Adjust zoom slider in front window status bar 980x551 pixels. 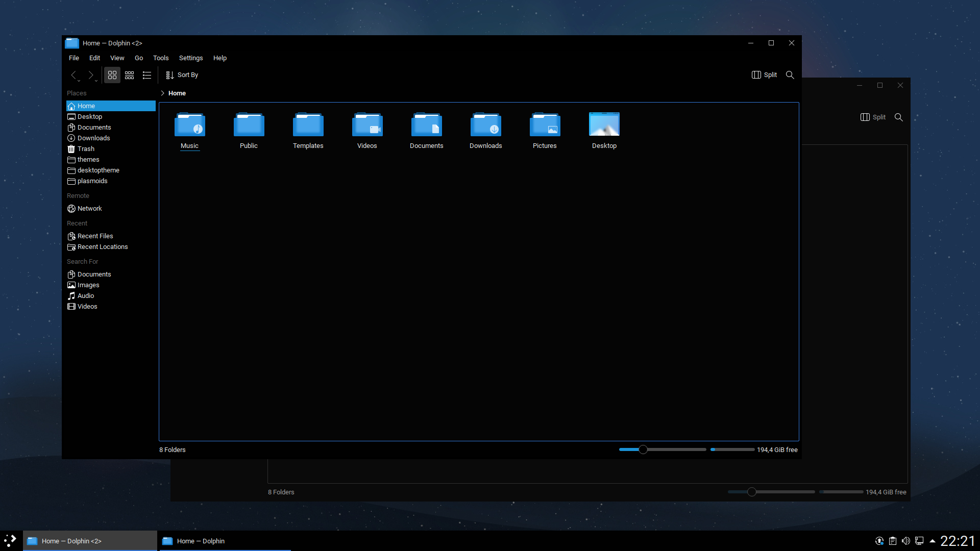point(663,449)
